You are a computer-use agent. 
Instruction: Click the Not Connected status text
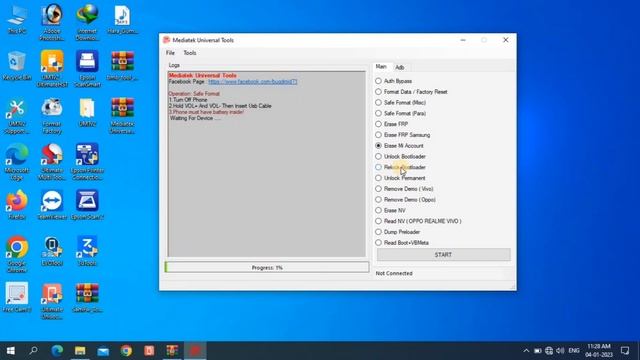(x=394, y=273)
